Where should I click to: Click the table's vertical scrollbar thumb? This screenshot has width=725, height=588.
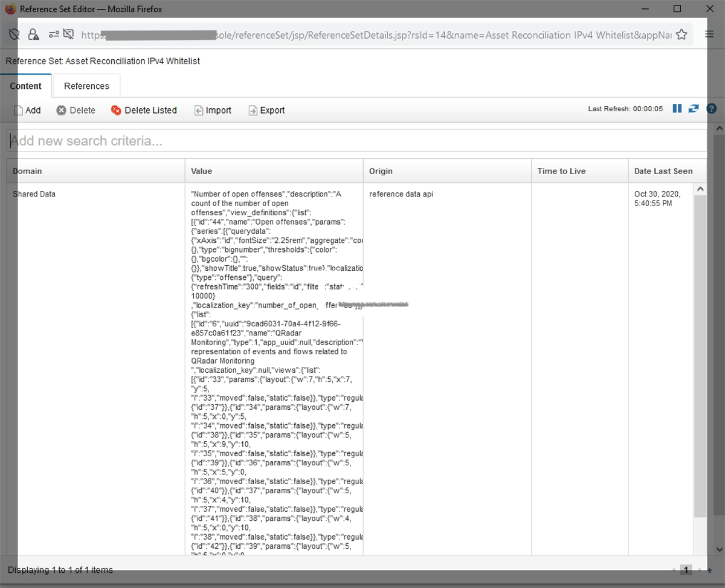[700, 357]
